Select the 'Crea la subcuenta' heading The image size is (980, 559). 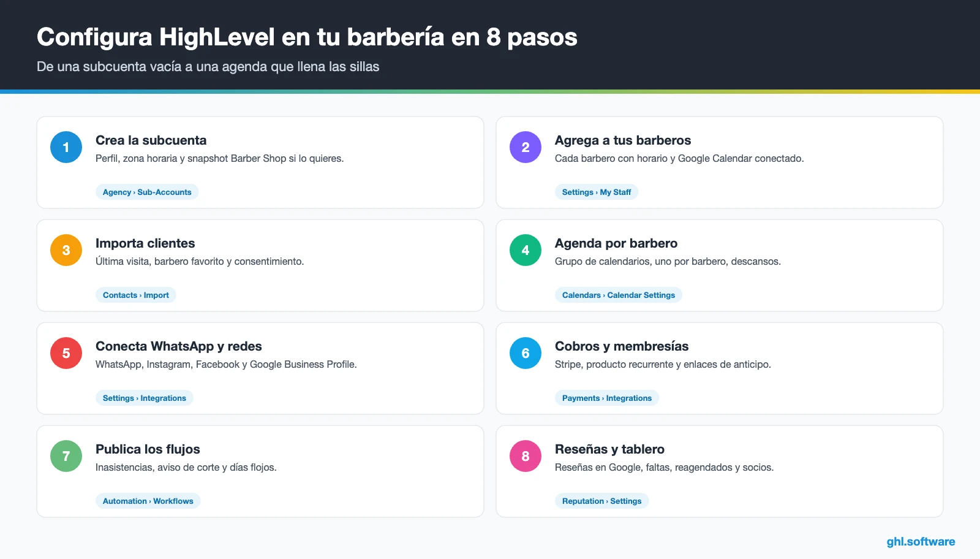point(151,140)
